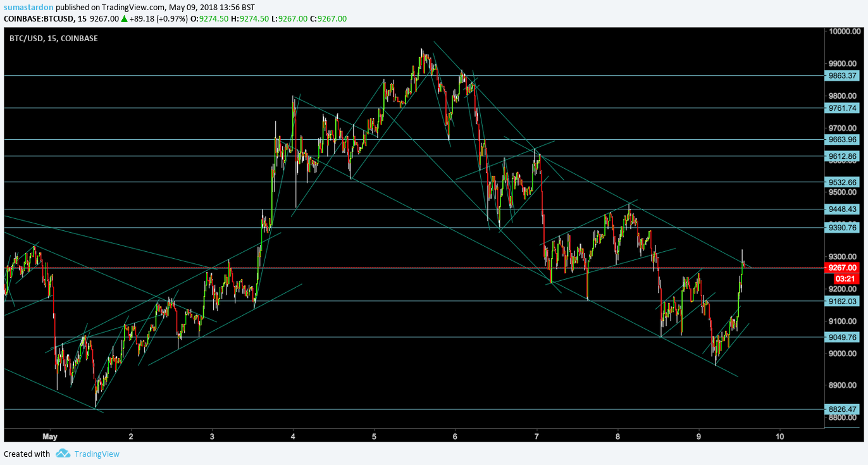Click the 9448.43 price label

click(843, 209)
